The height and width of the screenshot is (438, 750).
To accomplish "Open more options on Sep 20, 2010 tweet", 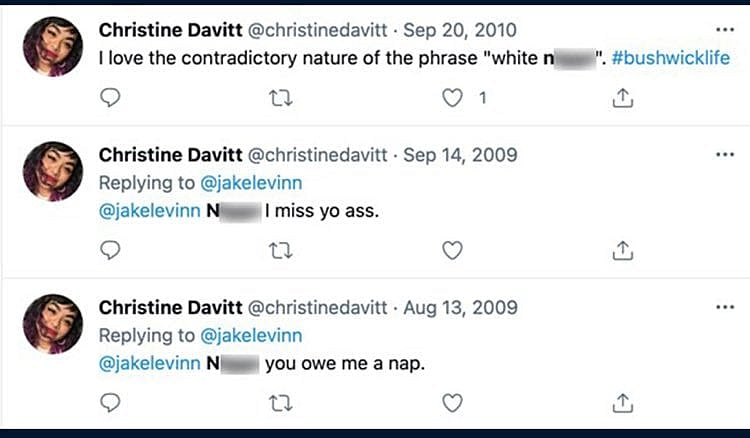I will (x=725, y=31).
